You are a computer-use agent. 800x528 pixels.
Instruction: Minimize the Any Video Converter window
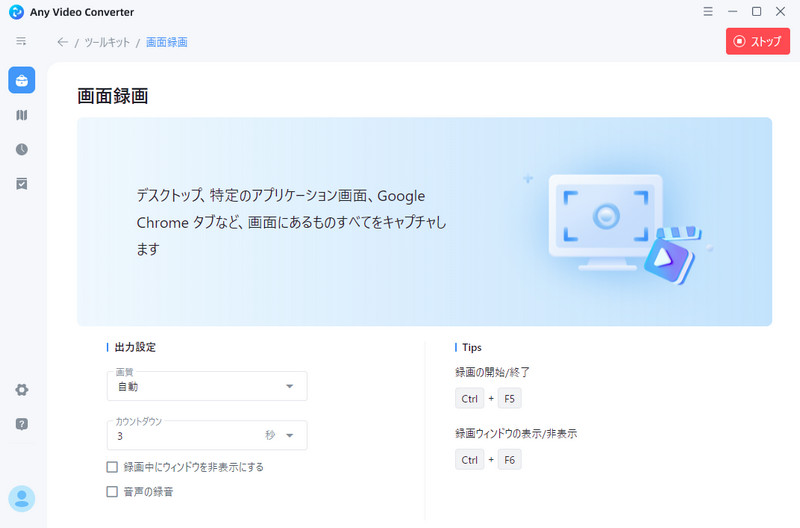732,11
